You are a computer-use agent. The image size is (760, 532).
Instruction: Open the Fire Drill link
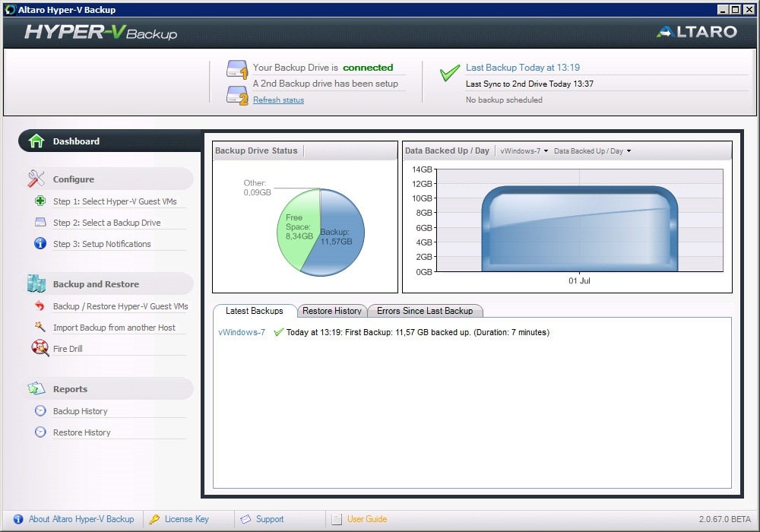point(68,349)
